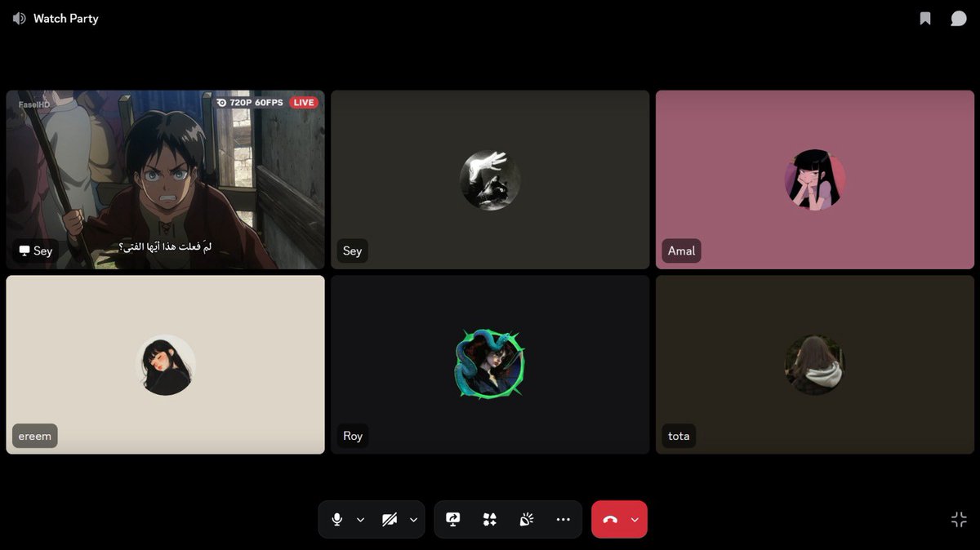This screenshot has height=550, width=980.
Task: Focus Sey's live stream tile
Action: (165, 180)
